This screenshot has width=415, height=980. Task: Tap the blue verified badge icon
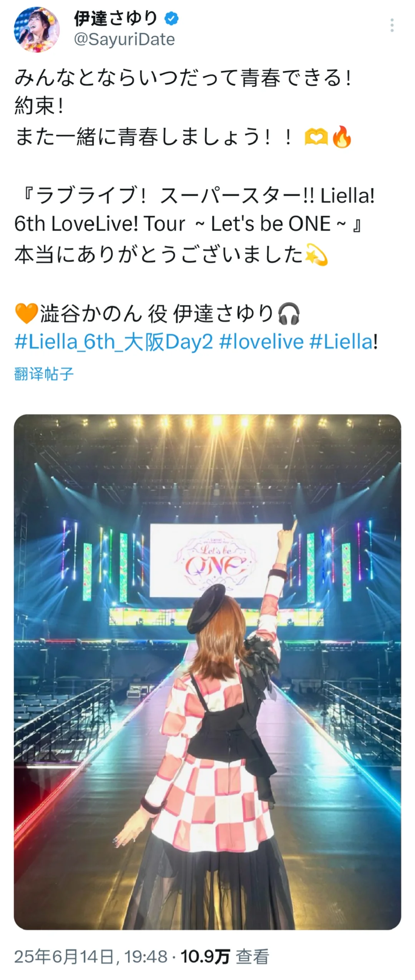pyautogui.click(x=171, y=18)
